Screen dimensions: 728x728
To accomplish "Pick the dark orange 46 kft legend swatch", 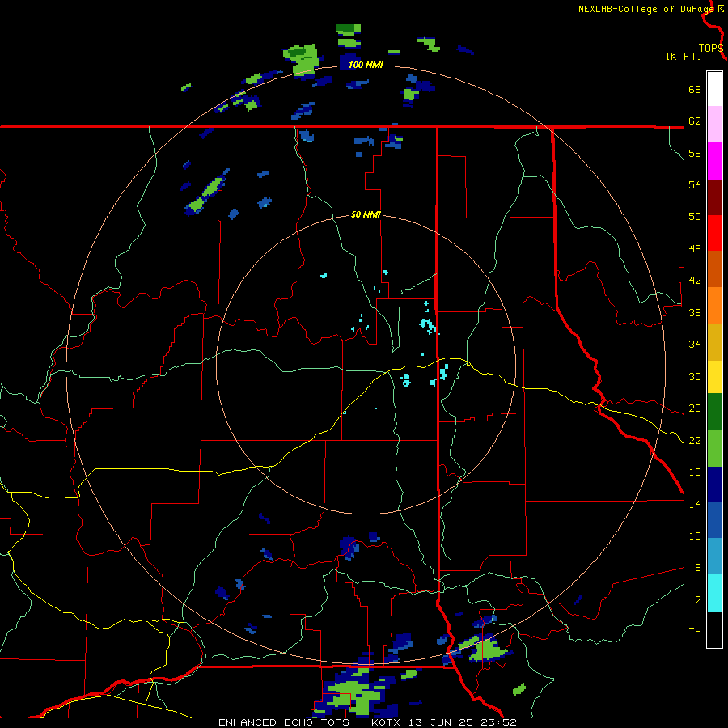I will 714,269.
